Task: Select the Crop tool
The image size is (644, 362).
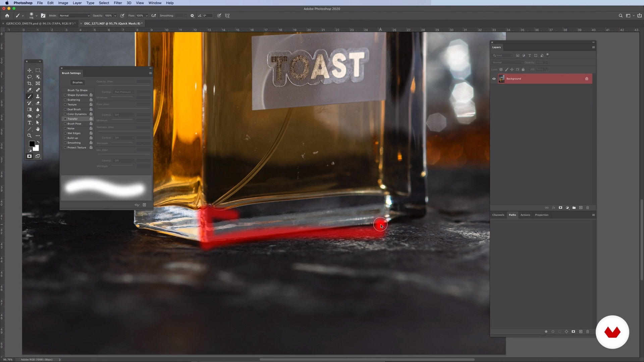Action: point(30,83)
